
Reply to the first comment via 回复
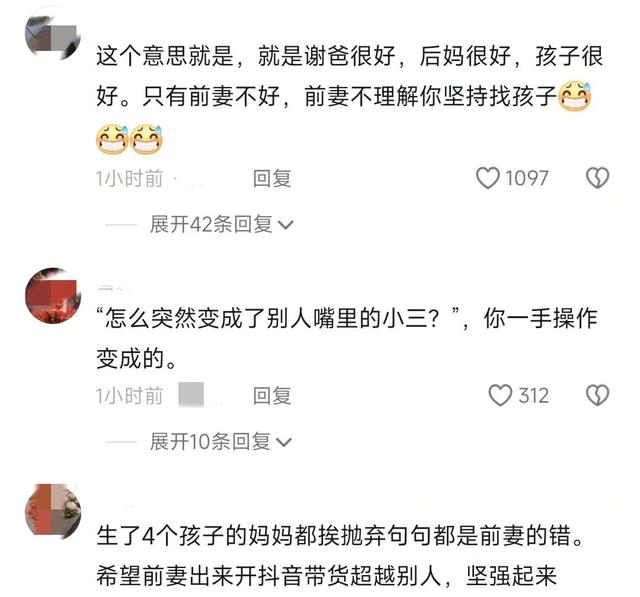[x=272, y=179]
